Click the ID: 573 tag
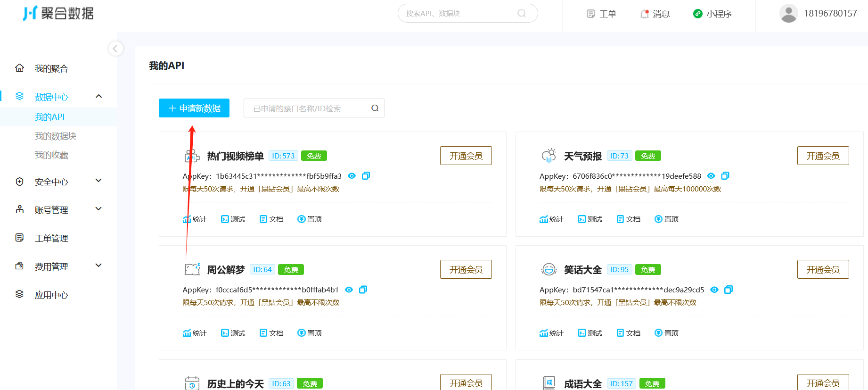Image resolution: width=868 pixels, height=390 pixels. click(x=283, y=156)
